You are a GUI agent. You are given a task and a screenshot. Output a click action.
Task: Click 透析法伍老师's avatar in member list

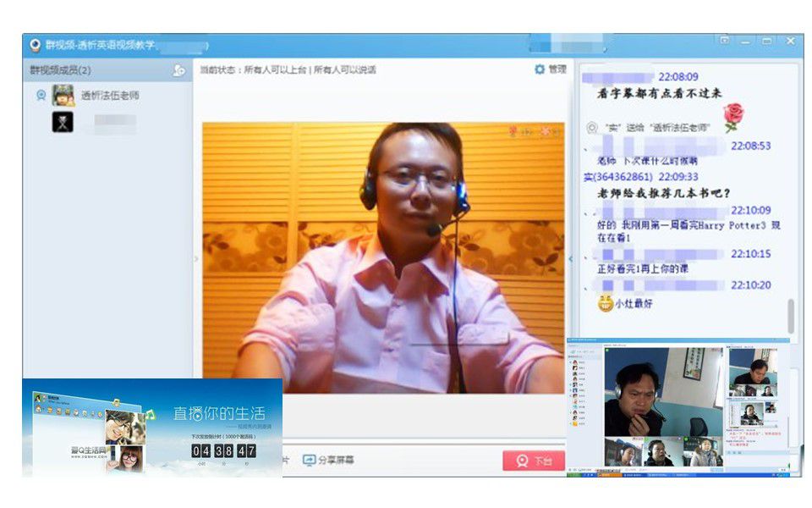pos(63,96)
